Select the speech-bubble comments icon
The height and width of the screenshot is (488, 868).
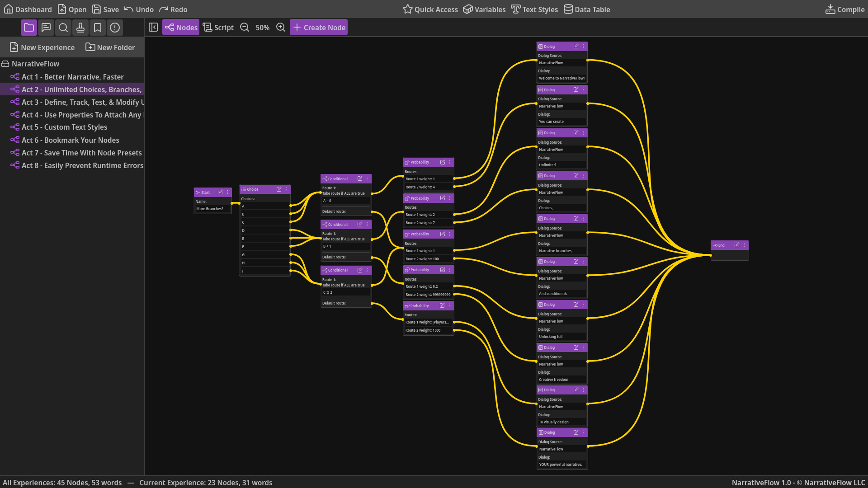(46, 28)
